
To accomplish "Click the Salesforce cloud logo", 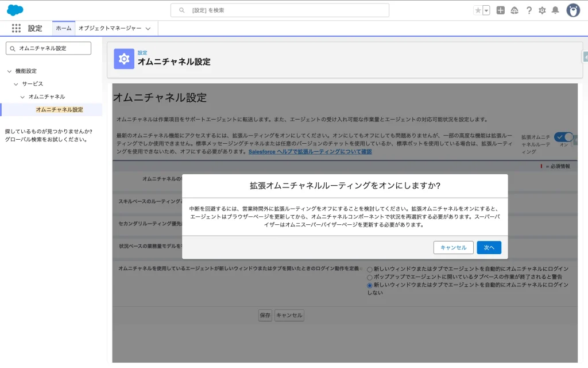I will (x=15, y=10).
